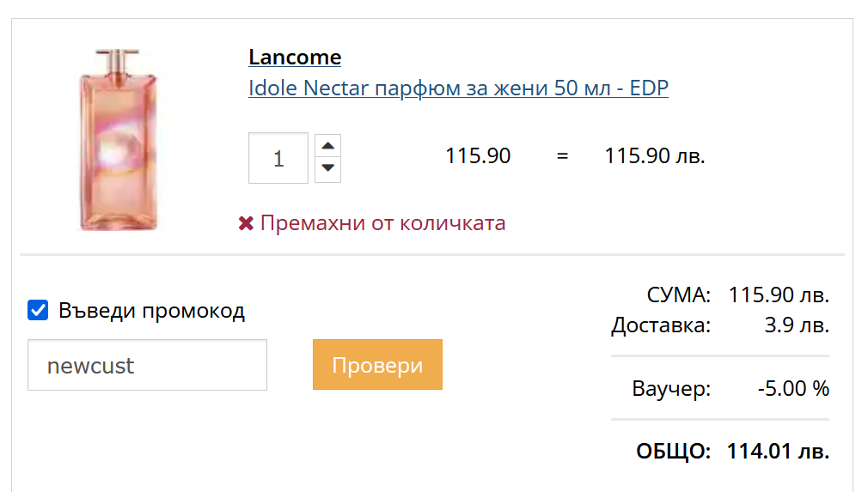Click 'Премахни от количката' link text
The width and height of the screenshot is (868, 492).
[x=382, y=223]
